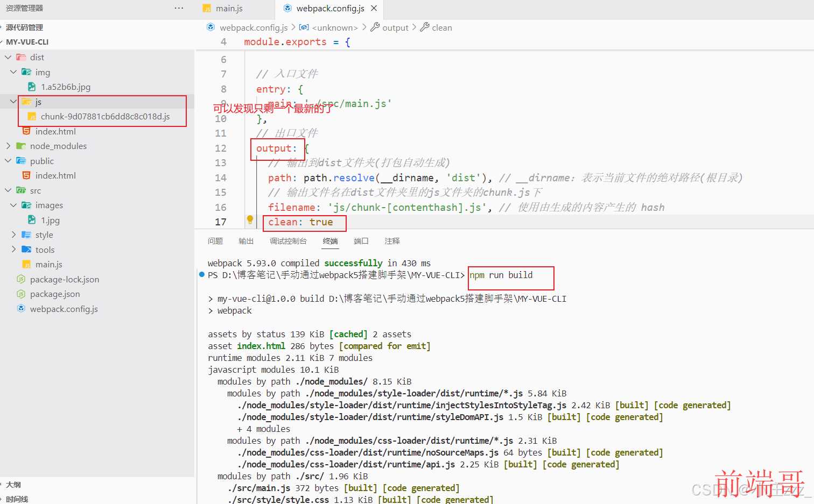This screenshot has width=814, height=504.
Task: Close the webpack.config.js tab
Action: click(x=374, y=8)
